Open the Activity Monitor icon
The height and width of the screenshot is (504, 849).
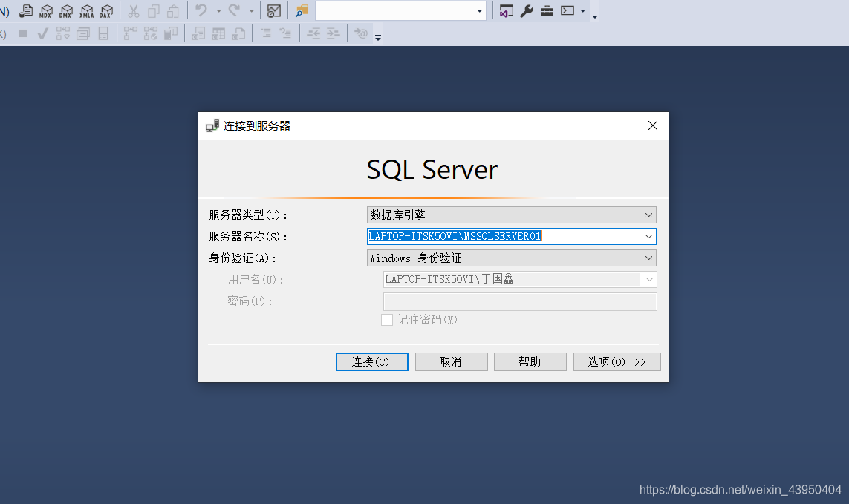coord(274,11)
